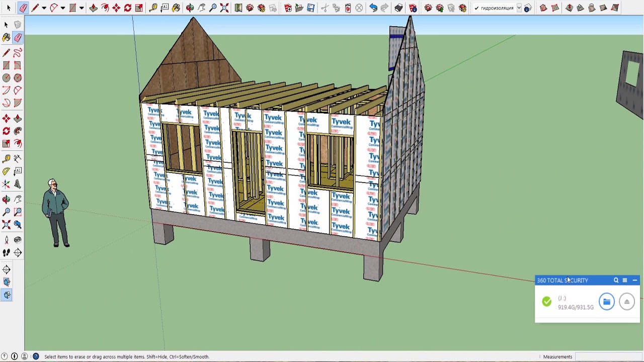Pick Freehand tool in left toolbar
Viewport: 644px width, 362px height.
(x=18, y=53)
